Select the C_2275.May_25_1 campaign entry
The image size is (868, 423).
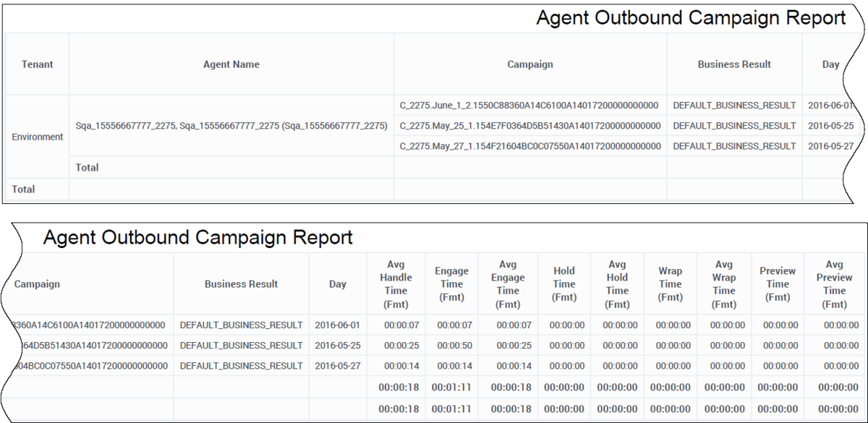(529, 126)
